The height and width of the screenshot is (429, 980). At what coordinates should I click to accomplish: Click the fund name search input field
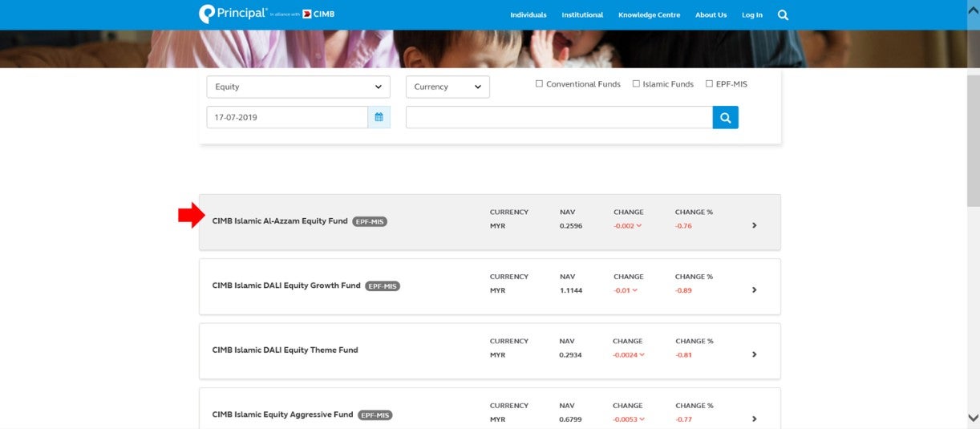559,117
